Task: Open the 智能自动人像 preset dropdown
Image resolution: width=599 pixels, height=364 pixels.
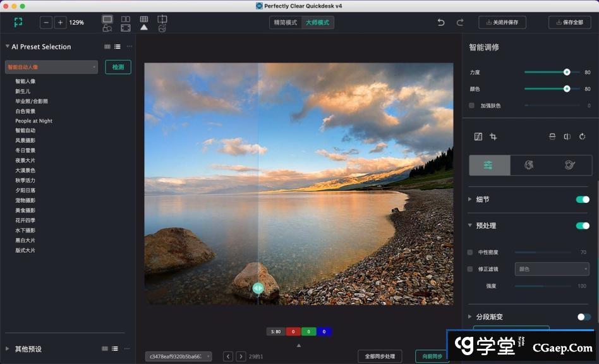Action: click(x=51, y=67)
